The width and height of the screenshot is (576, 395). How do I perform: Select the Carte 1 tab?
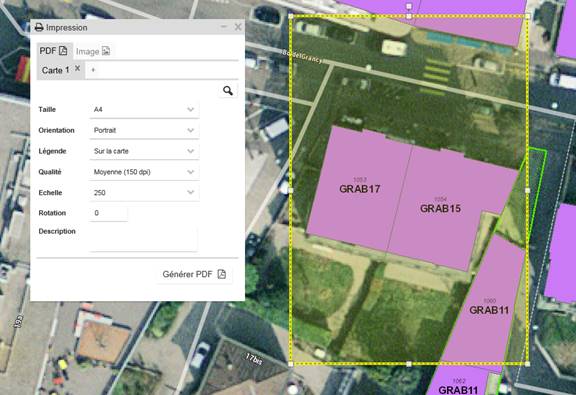click(x=55, y=70)
